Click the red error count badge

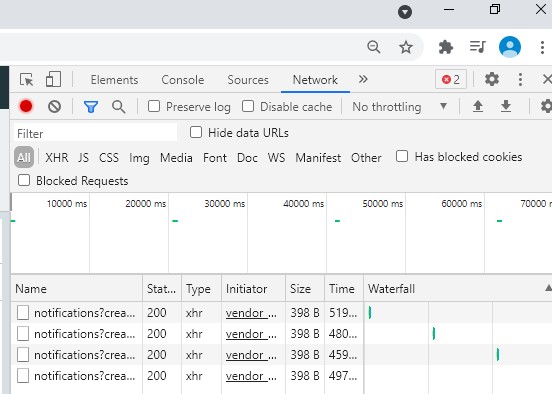pyautogui.click(x=451, y=80)
